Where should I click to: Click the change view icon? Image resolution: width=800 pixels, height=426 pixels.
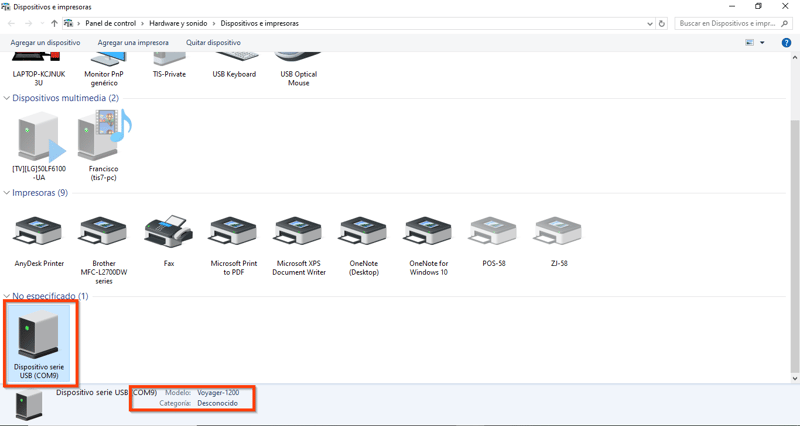point(749,43)
